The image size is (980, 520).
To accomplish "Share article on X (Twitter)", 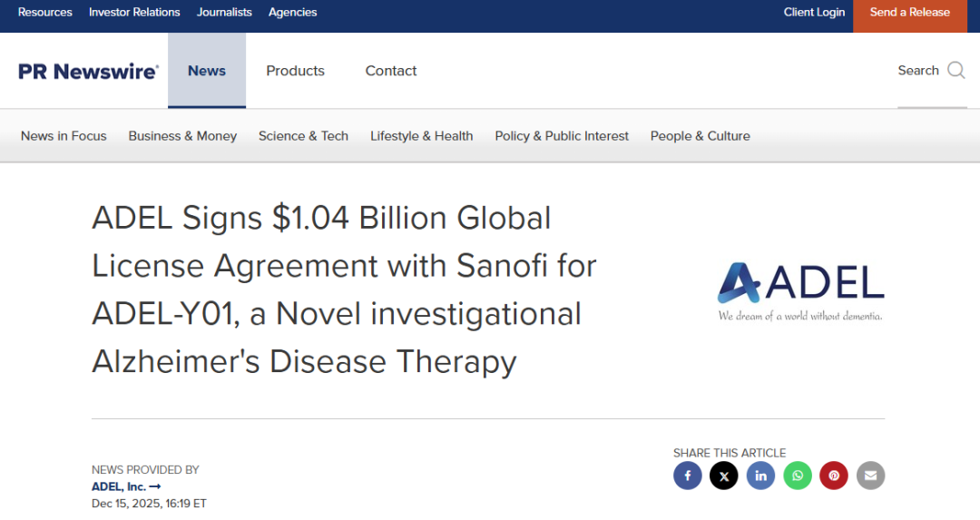I will (724, 476).
